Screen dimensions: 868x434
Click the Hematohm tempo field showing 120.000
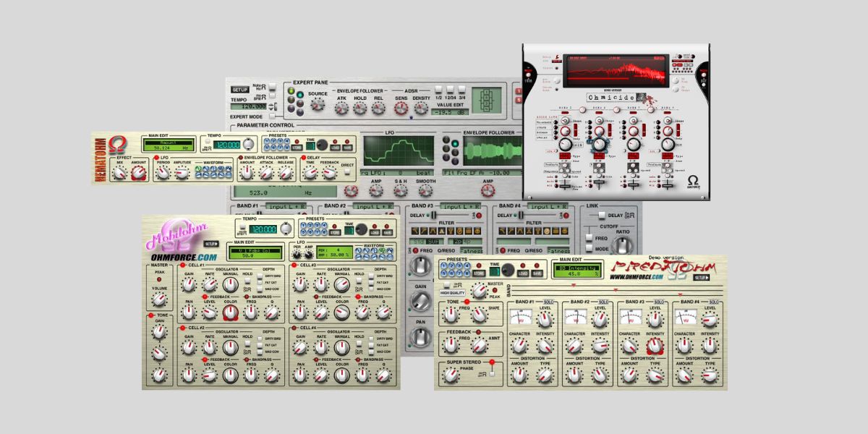click(x=226, y=145)
